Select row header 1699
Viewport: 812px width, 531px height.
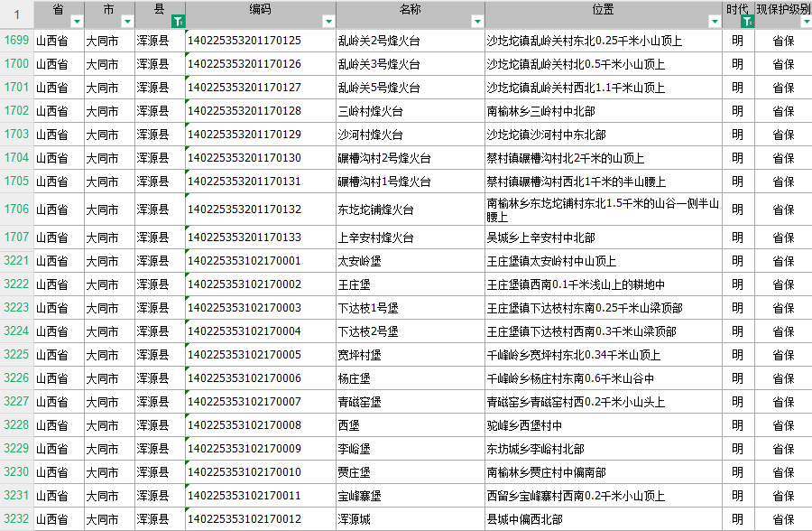tap(16, 41)
